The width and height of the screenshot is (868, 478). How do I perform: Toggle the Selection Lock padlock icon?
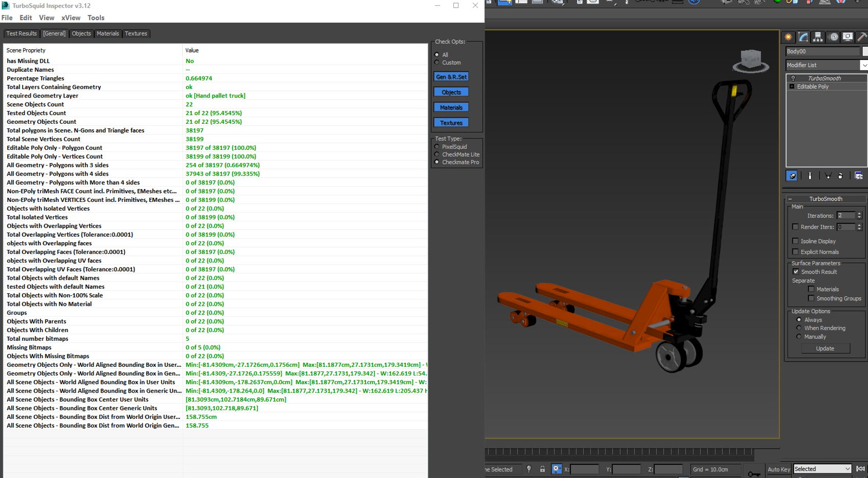point(542,469)
